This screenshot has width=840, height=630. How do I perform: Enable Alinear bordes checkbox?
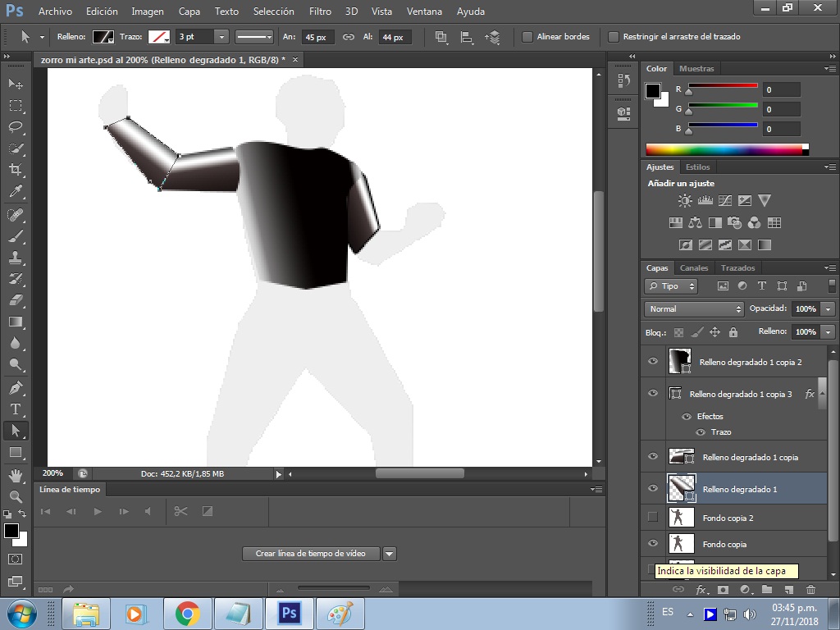[x=527, y=37]
